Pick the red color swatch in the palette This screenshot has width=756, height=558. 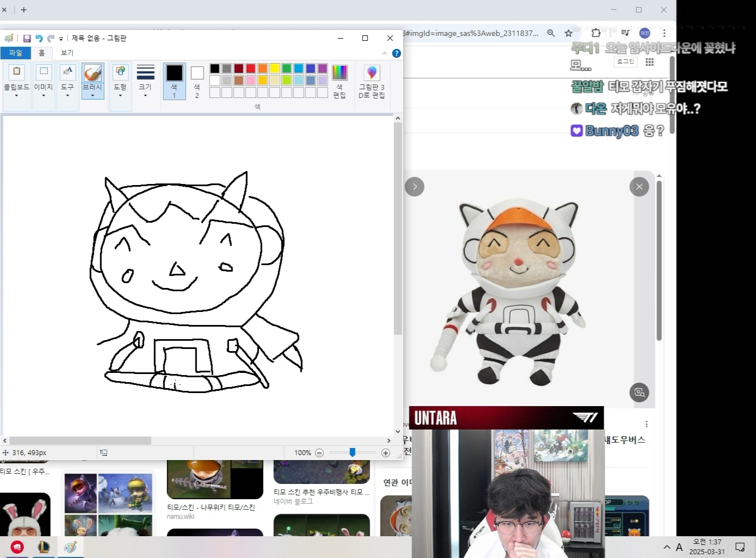click(x=250, y=69)
